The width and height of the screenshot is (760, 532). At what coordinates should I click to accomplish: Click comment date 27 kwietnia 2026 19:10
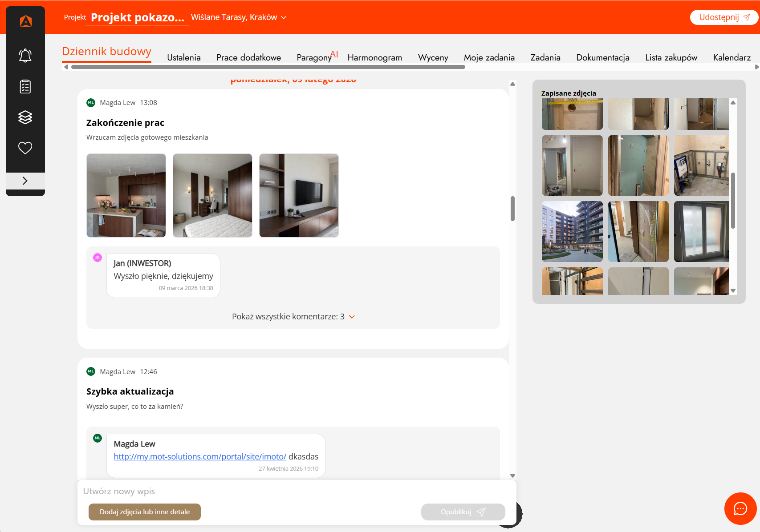tap(289, 469)
